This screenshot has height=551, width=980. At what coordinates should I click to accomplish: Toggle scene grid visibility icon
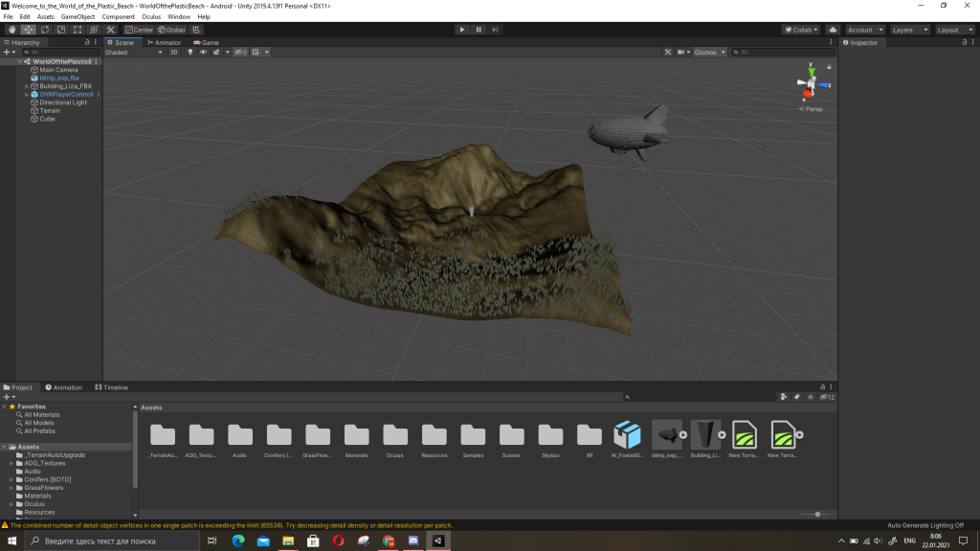[x=256, y=52]
